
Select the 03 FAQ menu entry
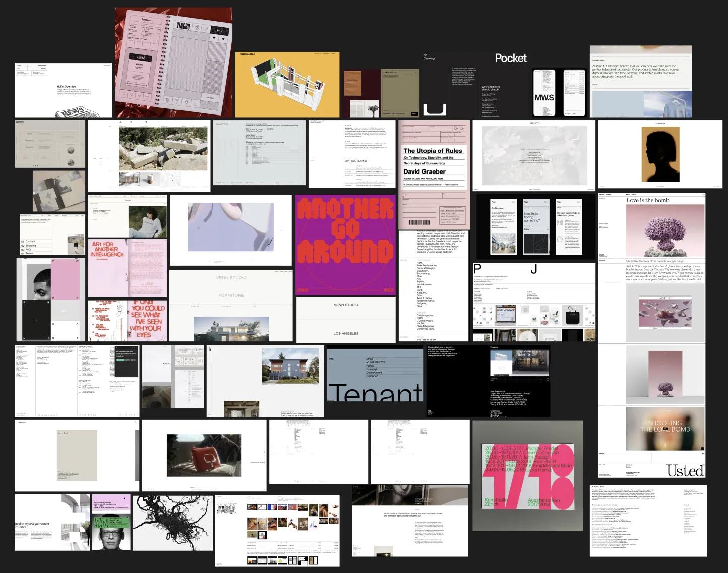(26, 249)
